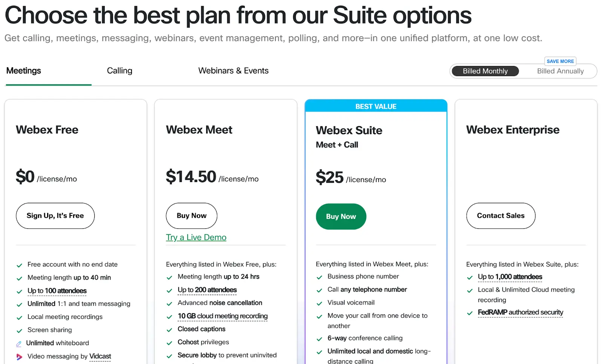Screen dimensions: 603x364
Task: Select the Billed Monthly option
Action: pos(485,71)
